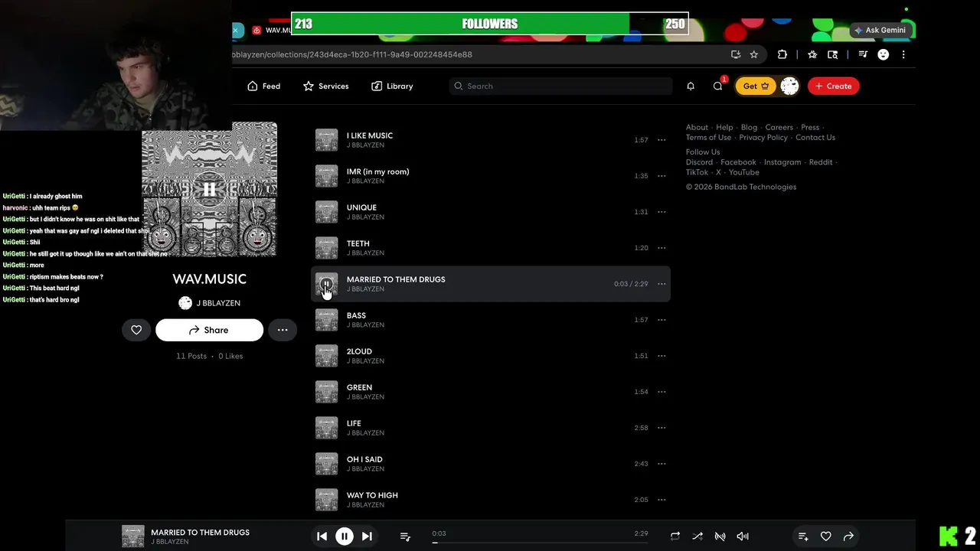980x551 pixels.
Task: Click the player bar album thumbnail
Action: point(133,536)
